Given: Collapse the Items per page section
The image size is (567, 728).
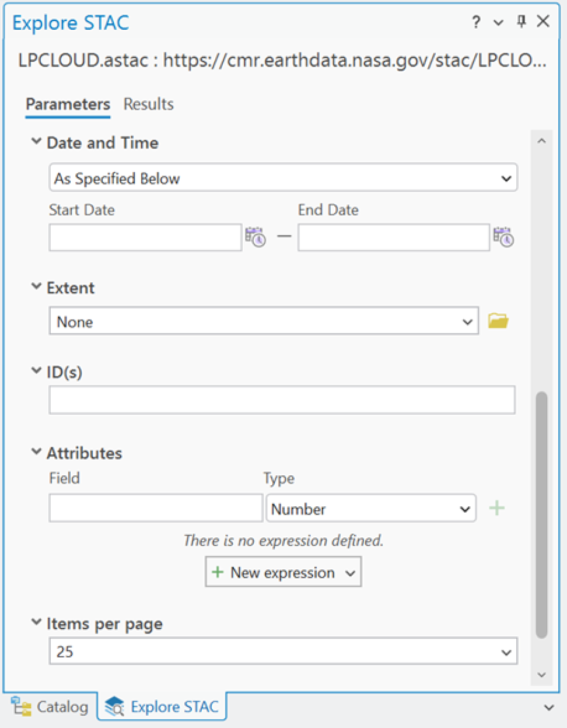Looking at the screenshot, I should click(36, 622).
